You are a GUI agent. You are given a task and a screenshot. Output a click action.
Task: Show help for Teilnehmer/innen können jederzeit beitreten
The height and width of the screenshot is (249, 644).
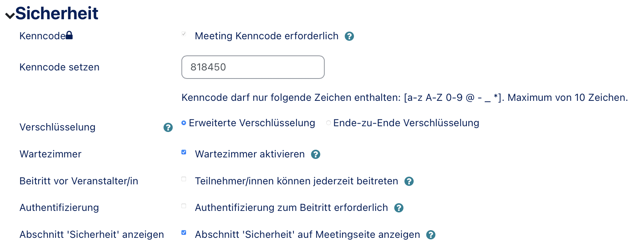pyautogui.click(x=409, y=181)
